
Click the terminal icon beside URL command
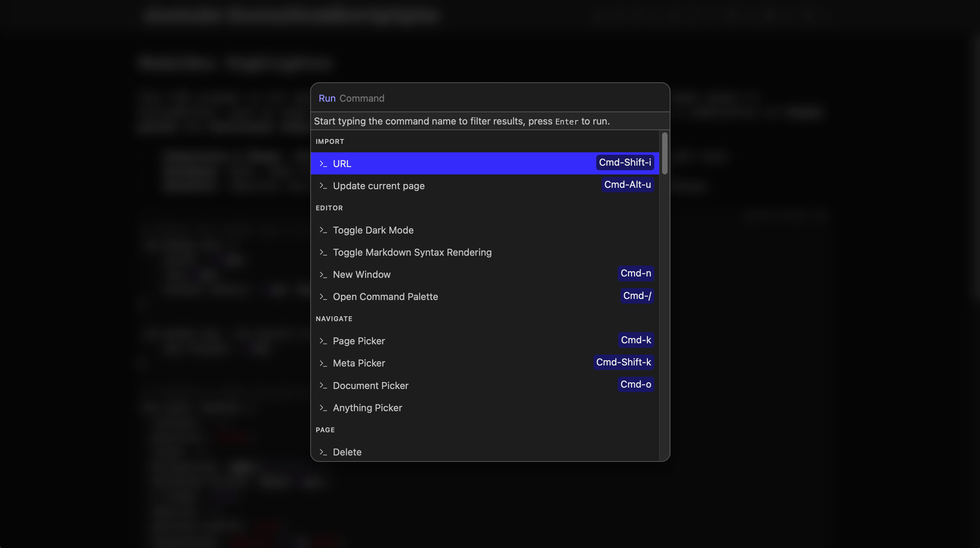(323, 164)
